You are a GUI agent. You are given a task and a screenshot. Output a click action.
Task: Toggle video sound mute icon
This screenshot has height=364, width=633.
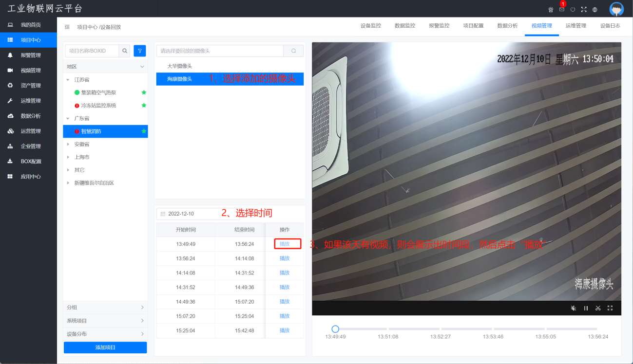(574, 308)
